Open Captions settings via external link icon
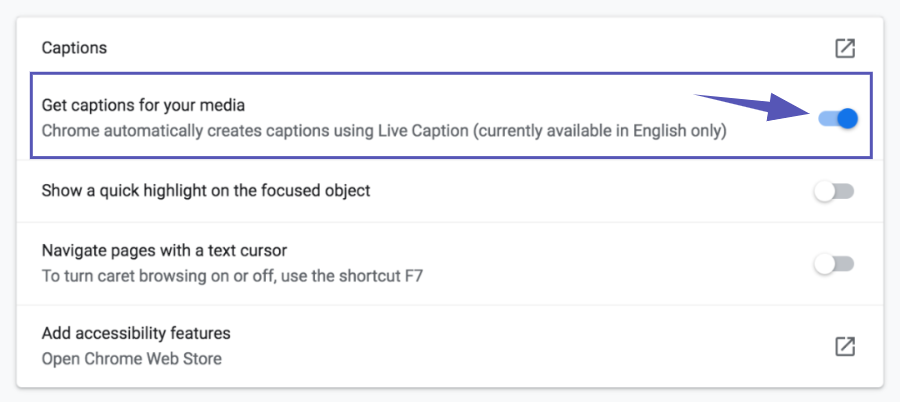 point(845,48)
